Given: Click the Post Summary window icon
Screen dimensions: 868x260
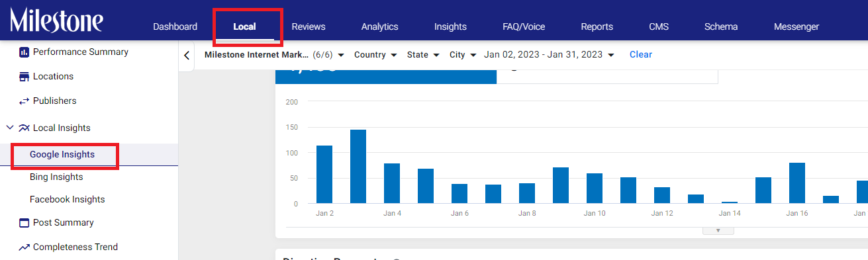Looking at the screenshot, I should pyautogui.click(x=24, y=222).
